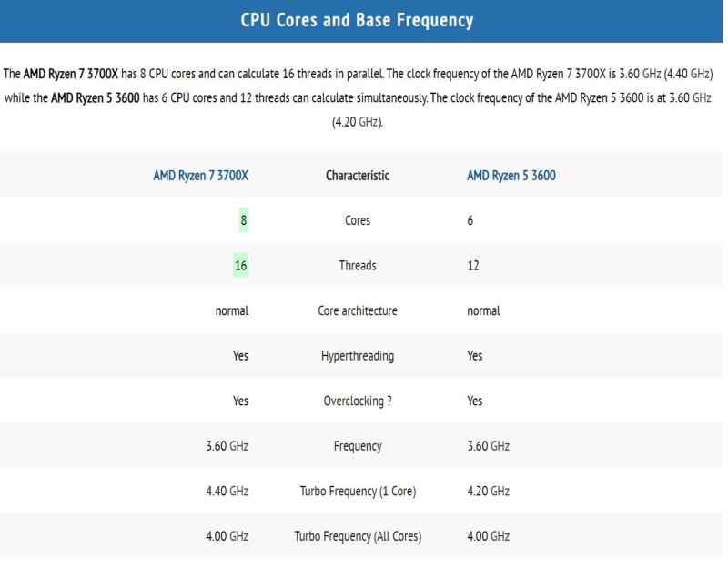Click '(4.40 GHz)' in the intro paragraph
728x569 pixels.
coord(688,74)
